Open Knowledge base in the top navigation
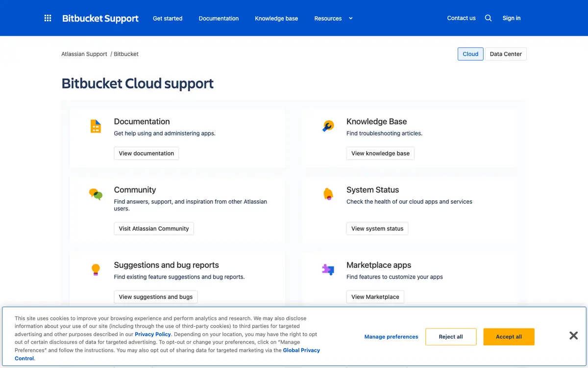Image resolution: width=588 pixels, height=368 pixels. [276, 19]
